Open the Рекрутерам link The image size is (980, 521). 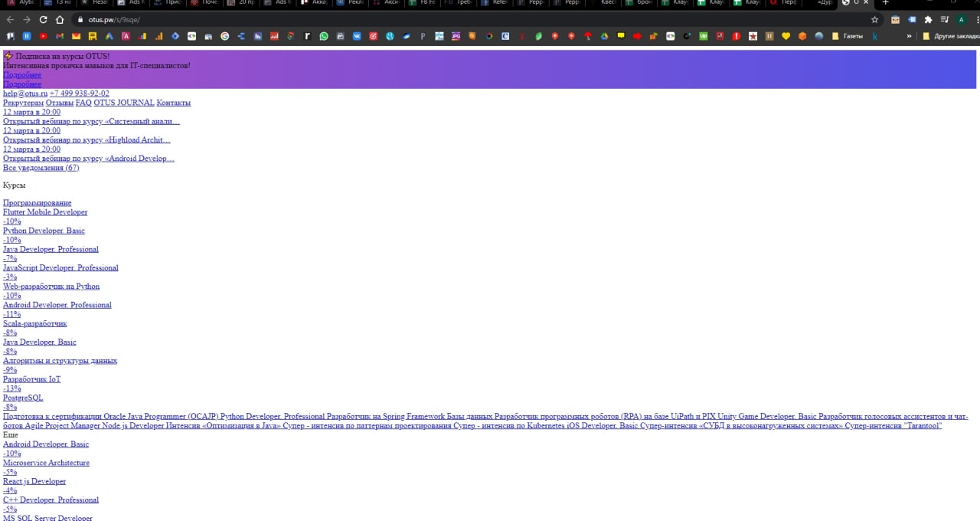(x=23, y=103)
